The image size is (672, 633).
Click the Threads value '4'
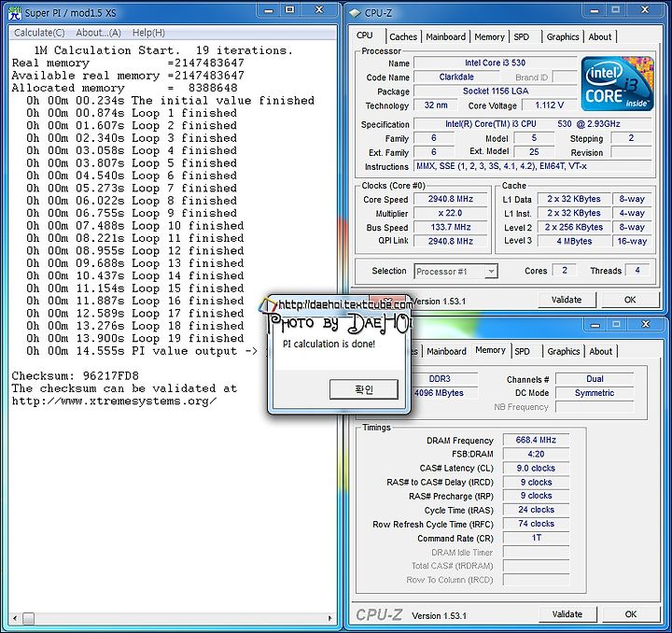click(x=637, y=271)
